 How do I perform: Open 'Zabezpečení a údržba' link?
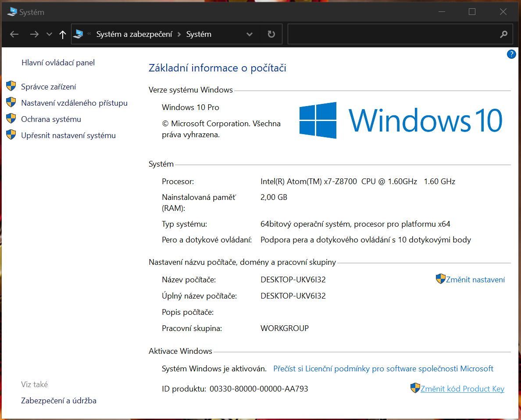[59, 401]
